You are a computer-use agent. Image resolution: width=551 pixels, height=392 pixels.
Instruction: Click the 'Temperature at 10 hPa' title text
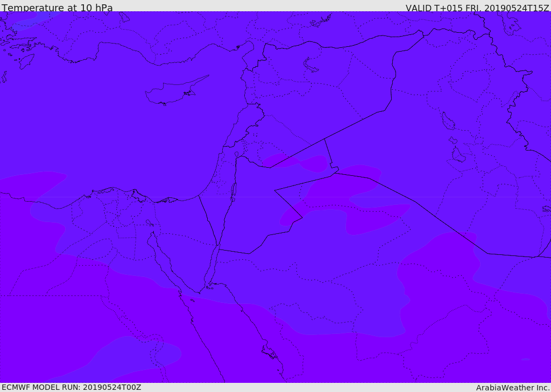coord(57,8)
